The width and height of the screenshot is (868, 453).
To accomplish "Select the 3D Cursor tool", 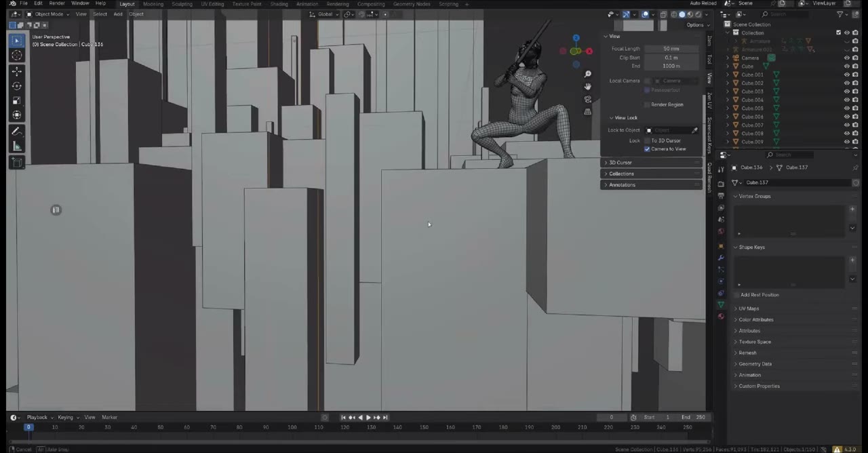I will pyautogui.click(x=17, y=56).
